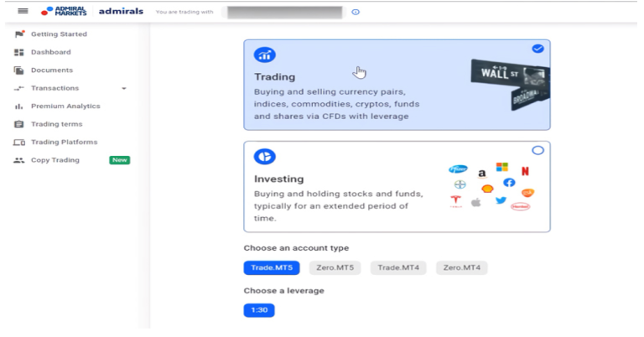Screen dimensions: 644x337
Task: Click the 'Choose an account type' label
Action: pyautogui.click(x=296, y=248)
